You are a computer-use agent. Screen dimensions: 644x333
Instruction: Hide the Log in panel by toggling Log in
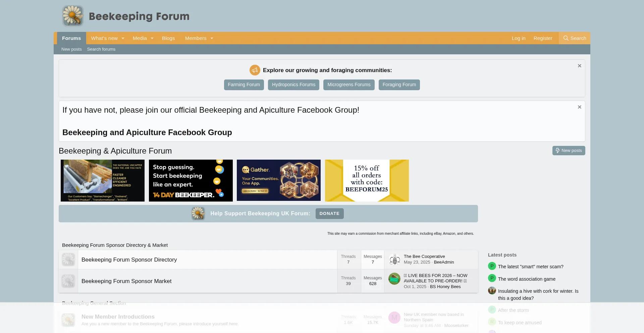(x=519, y=38)
